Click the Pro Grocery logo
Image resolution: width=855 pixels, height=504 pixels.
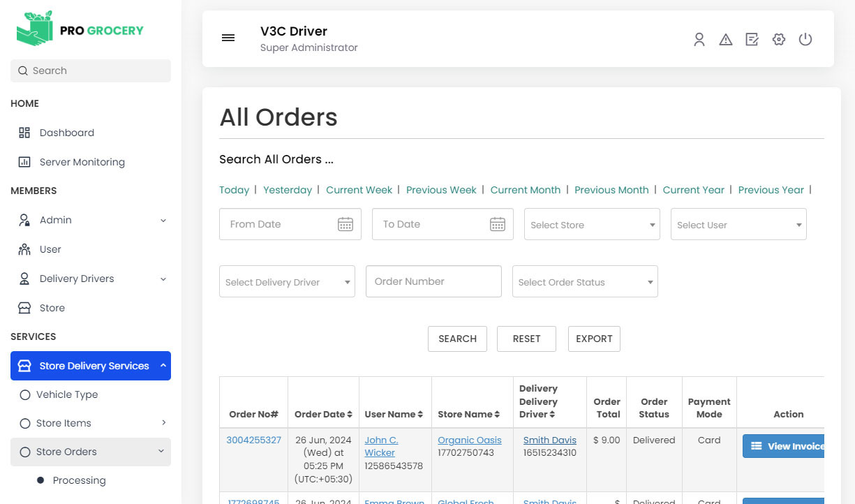[80, 29]
